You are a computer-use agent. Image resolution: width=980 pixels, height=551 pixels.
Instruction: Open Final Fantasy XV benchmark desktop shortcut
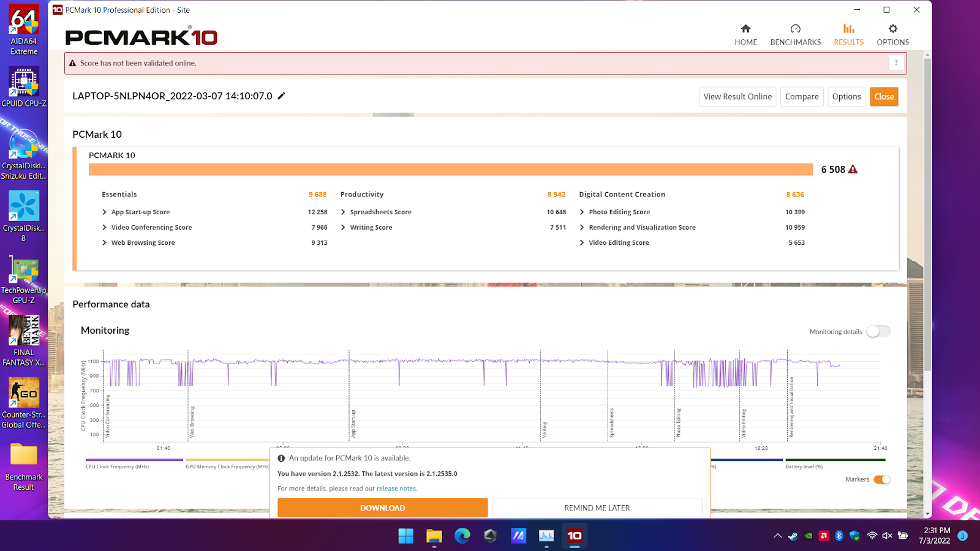coord(24,341)
